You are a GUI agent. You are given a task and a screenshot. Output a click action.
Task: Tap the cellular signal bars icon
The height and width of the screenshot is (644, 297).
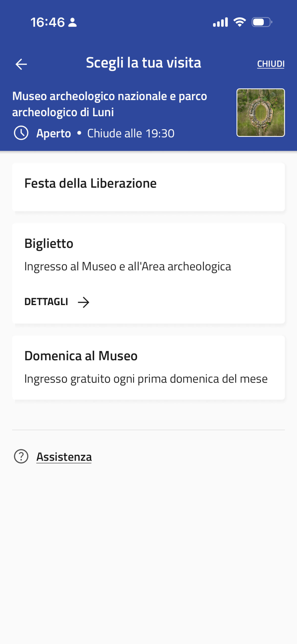pyautogui.click(x=220, y=22)
